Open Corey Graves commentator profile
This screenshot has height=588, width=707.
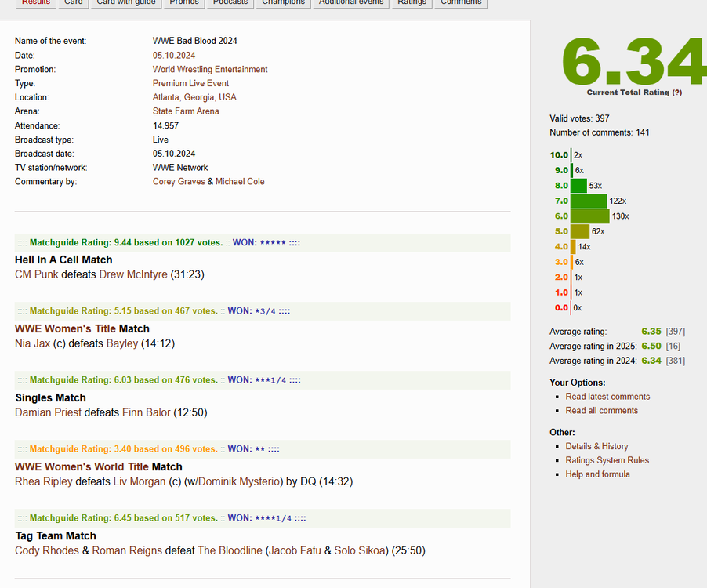pyautogui.click(x=179, y=182)
